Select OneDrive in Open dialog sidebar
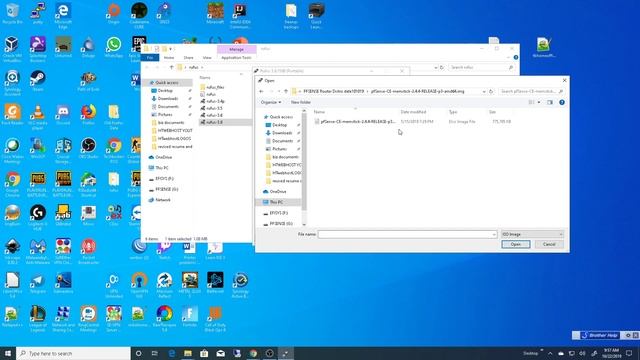 pos(278,191)
